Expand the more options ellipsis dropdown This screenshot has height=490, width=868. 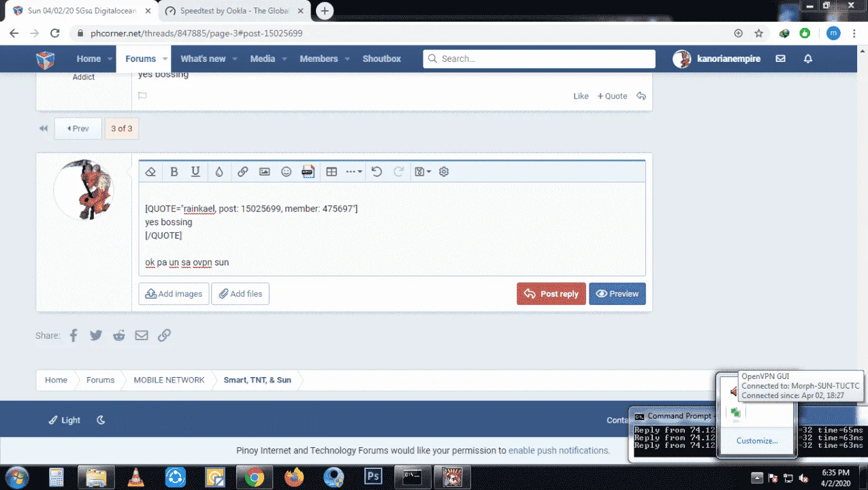(x=354, y=171)
